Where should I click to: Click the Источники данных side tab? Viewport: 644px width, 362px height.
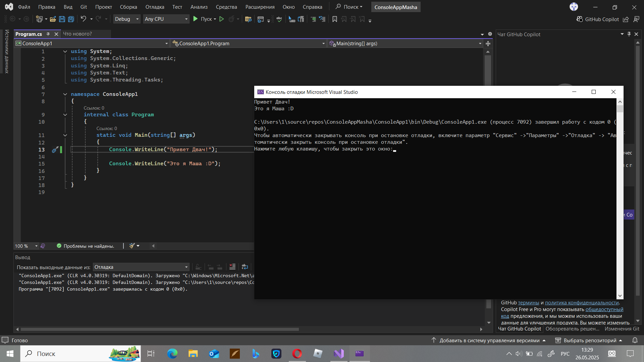click(x=7, y=51)
